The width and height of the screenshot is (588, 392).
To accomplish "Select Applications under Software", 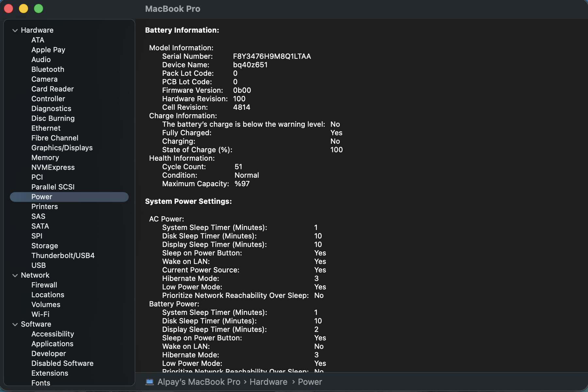I will point(52,344).
